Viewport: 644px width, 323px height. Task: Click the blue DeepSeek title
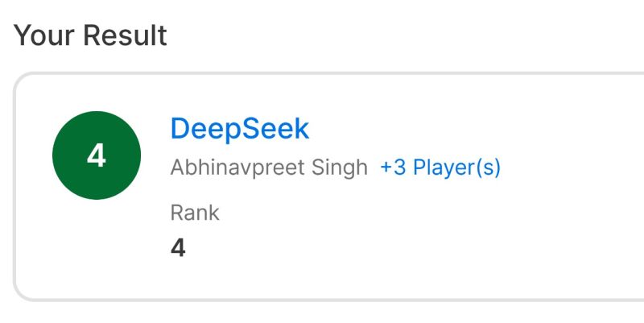click(x=239, y=129)
